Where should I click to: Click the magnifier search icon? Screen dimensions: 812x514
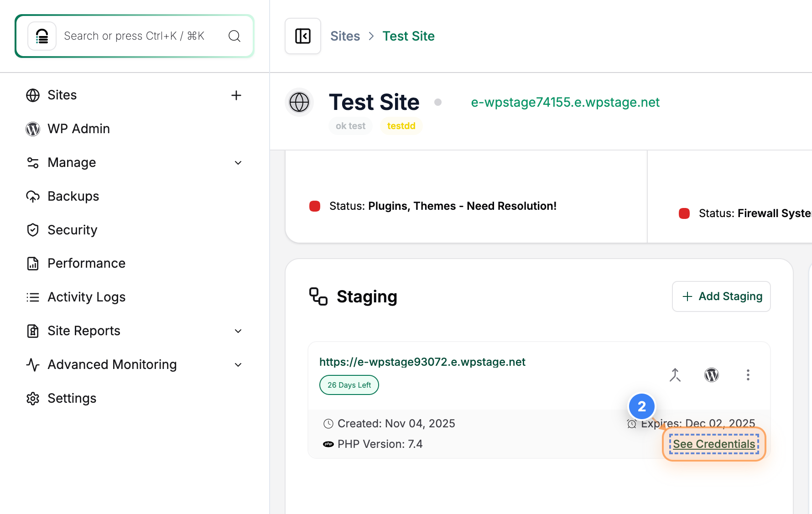(234, 36)
